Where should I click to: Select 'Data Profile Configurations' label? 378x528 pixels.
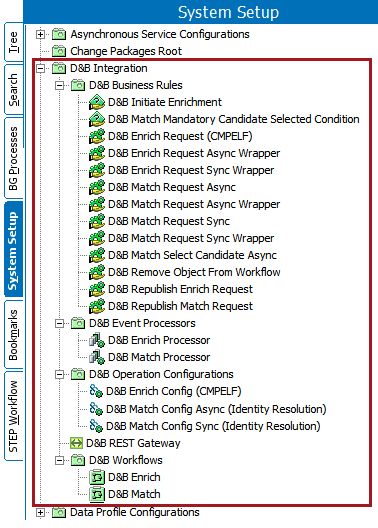135,512
